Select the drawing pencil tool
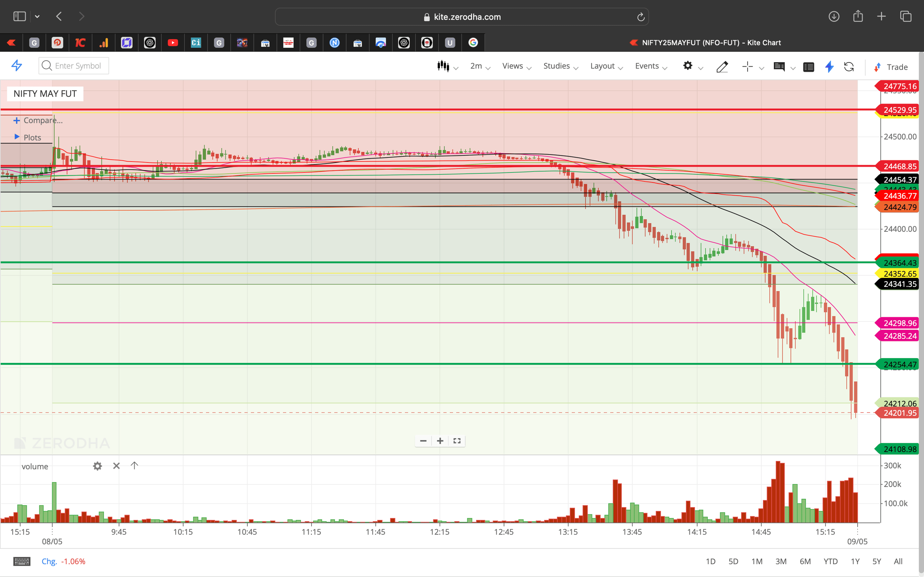The image size is (924, 577). (722, 67)
